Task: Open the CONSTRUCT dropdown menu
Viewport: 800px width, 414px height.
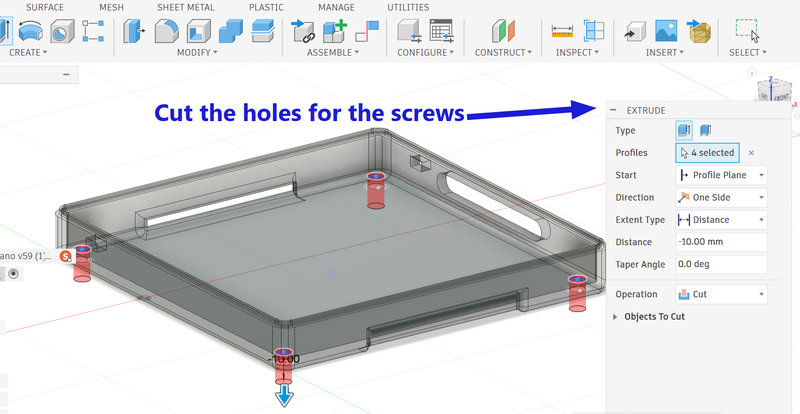Action: coord(503,52)
